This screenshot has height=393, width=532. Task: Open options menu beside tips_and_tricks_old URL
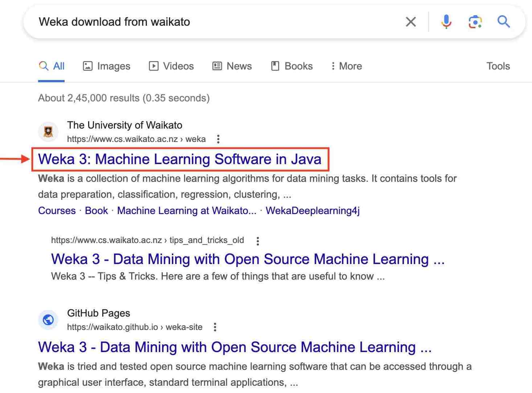[257, 241]
